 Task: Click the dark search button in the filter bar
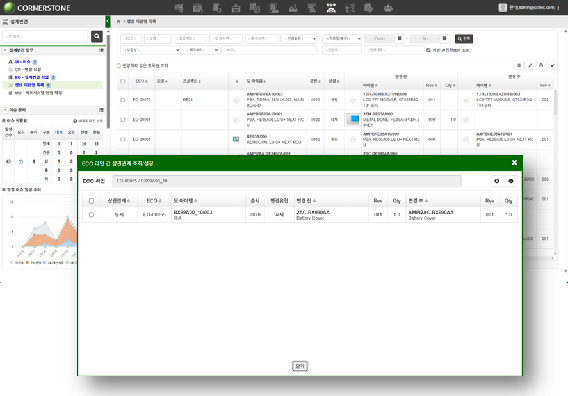pyautogui.click(x=464, y=38)
